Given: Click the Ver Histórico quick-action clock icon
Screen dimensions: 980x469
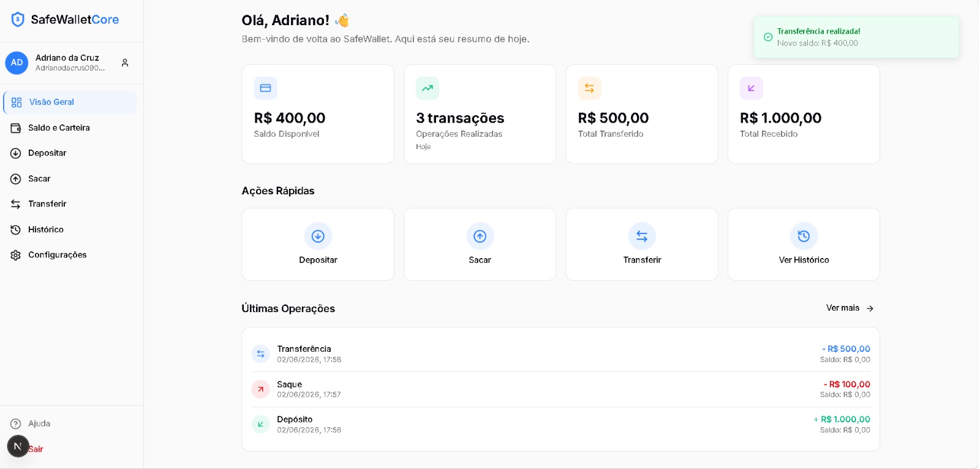Looking at the screenshot, I should coord(804,236).
